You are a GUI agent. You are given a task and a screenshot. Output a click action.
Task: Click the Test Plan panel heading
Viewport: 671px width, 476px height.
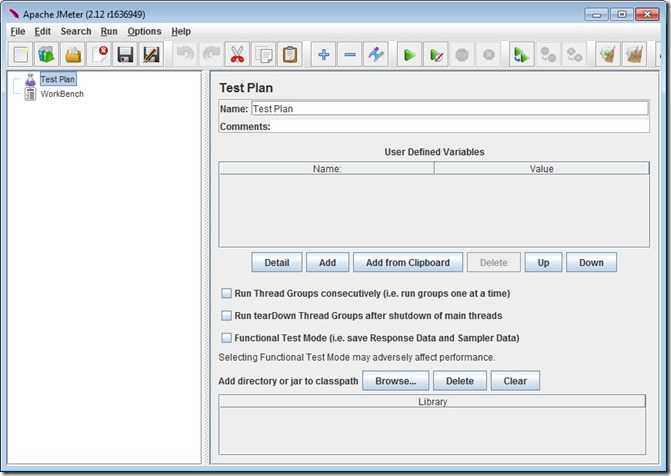(x=246, y=88)
